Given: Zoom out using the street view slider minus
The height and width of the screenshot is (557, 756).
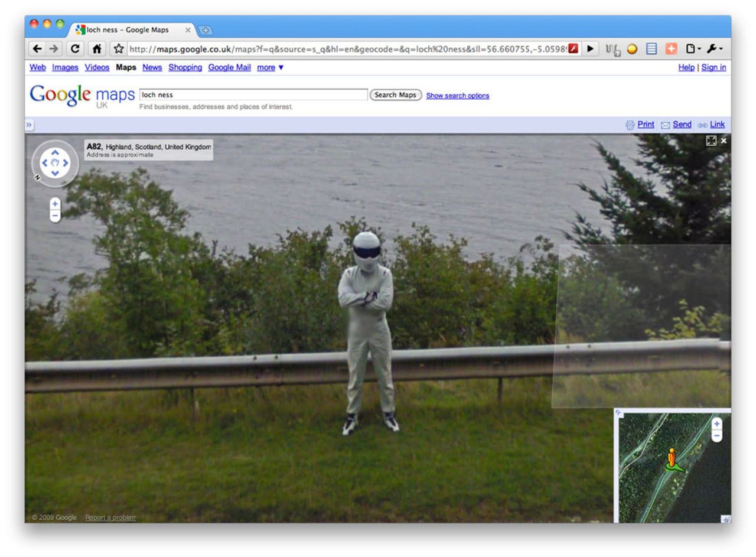Looking at the screenshot, I should coord(55,216).
